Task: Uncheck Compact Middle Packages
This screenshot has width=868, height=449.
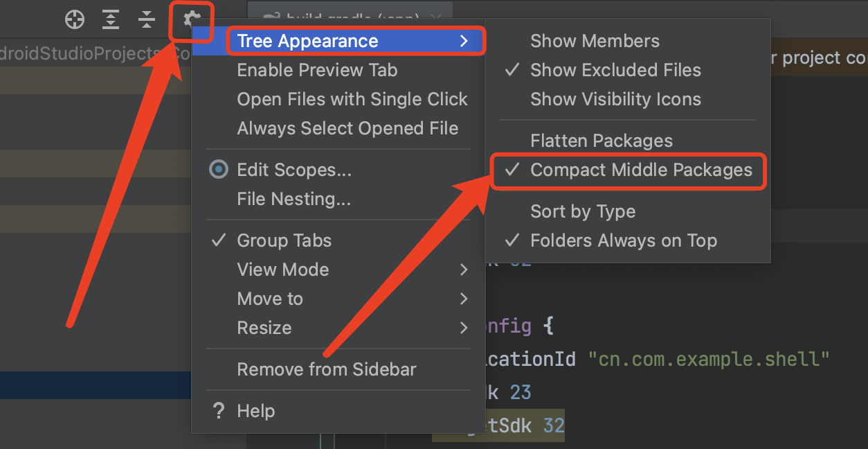Action: coord(626,169)
